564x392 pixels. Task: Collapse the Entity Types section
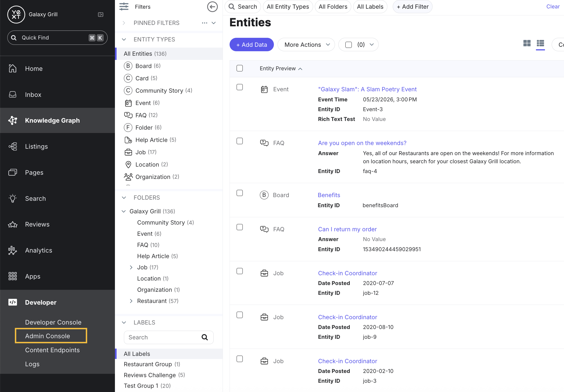(124, 39)
